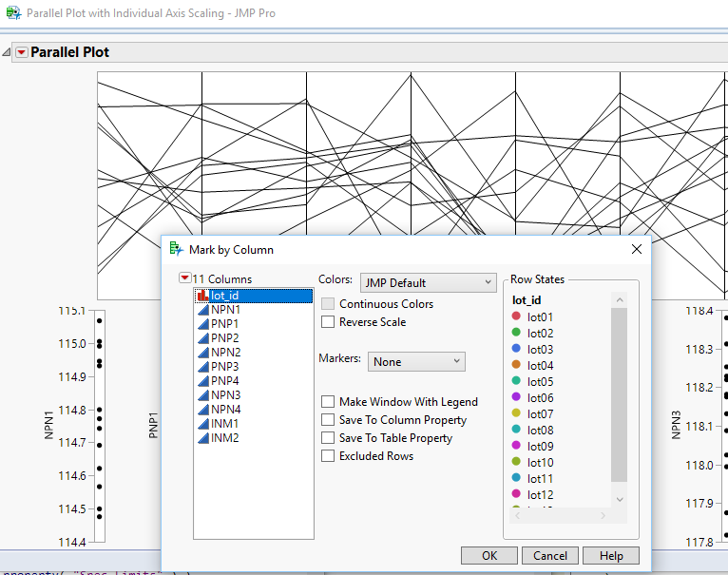Select the NPN4 column in list
Viewport: 728px width, 575px height.
tap(254, 410)
